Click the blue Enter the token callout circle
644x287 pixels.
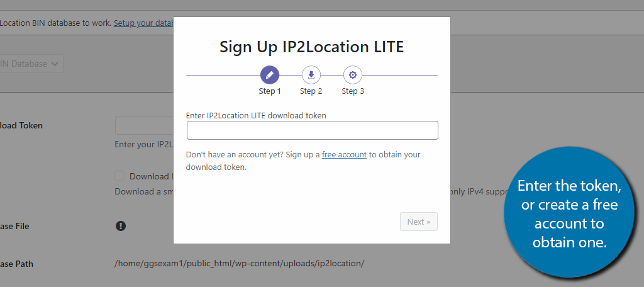click(x=569, y=212)
